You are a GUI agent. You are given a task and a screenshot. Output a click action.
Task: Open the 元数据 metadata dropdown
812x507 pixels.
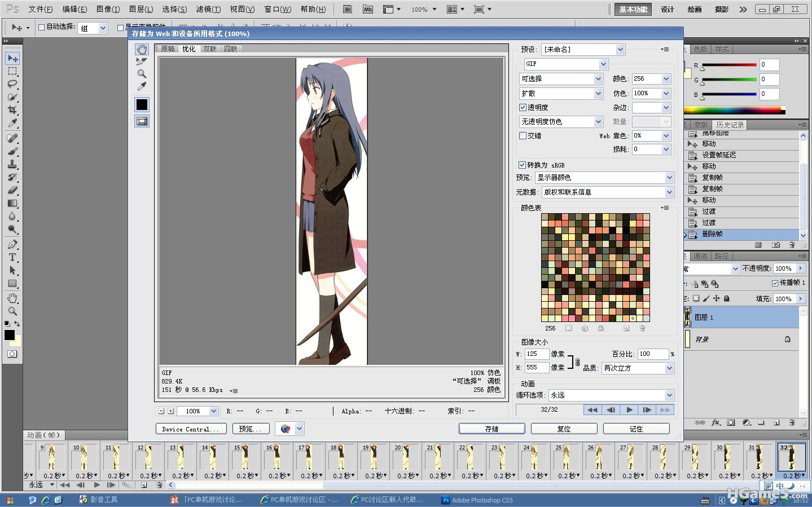pyautogui.click(x=608, y=192)
